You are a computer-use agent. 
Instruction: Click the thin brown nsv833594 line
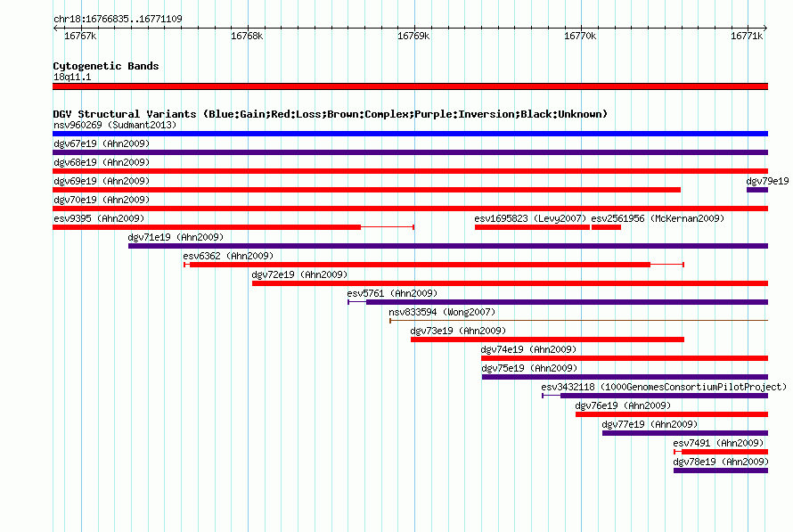point(579,321)
